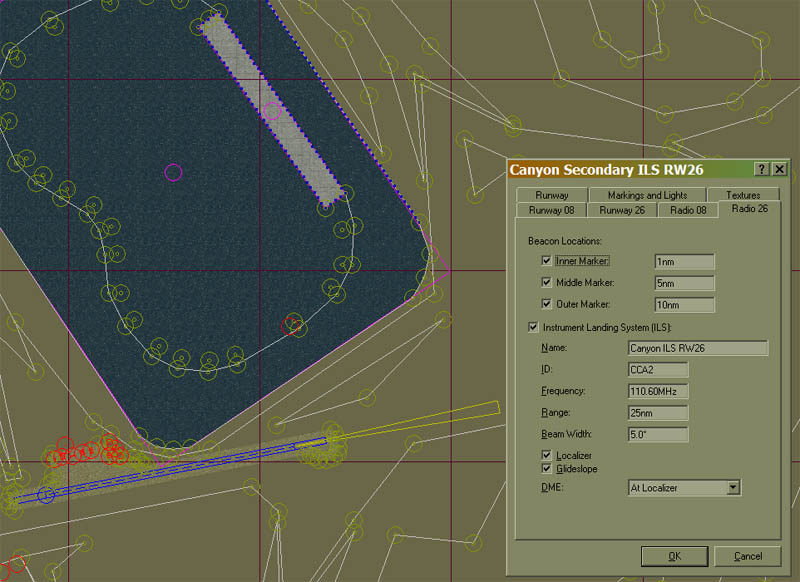
Task: Close the Canyon Secondary ILS RW26 dialog
Action: click(x=779, y=169)
